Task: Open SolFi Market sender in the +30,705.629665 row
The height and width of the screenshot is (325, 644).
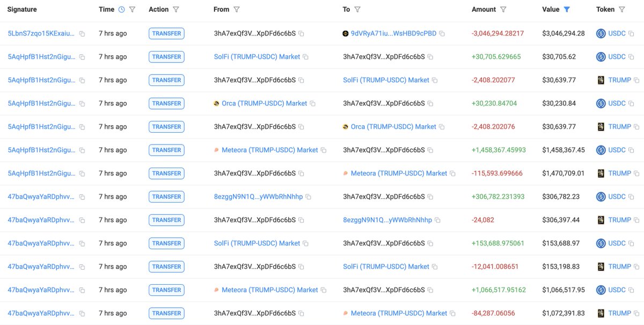Action: click(257, 56)
